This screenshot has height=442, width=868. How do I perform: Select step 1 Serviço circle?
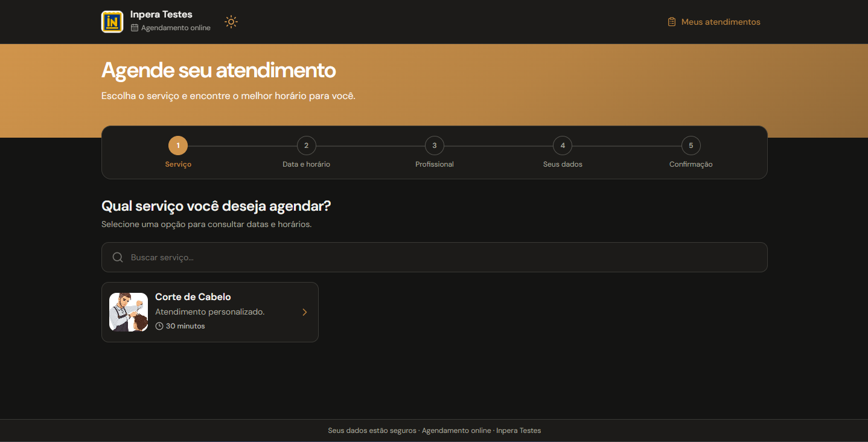click(x=178, y=146)
